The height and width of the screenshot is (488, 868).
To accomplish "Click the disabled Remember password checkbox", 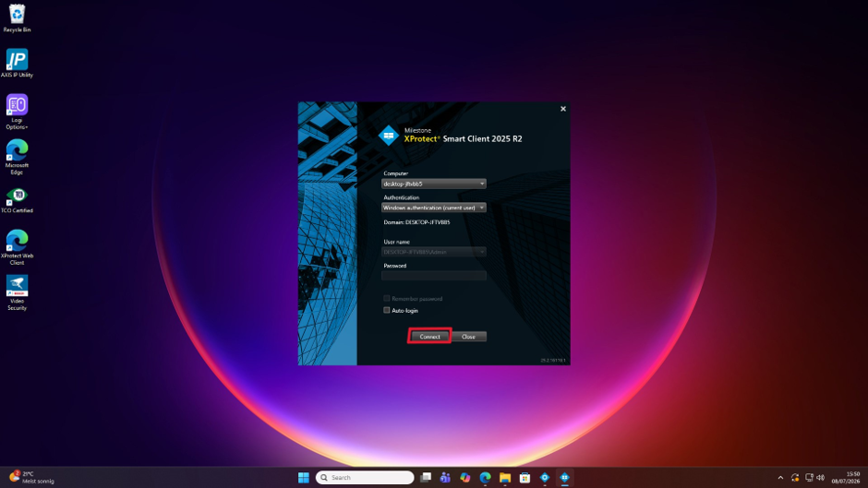I will 386,298.
